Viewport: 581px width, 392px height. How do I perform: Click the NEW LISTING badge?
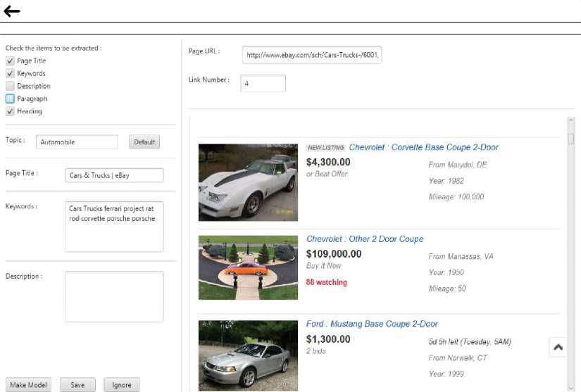(x=326, y=148)
